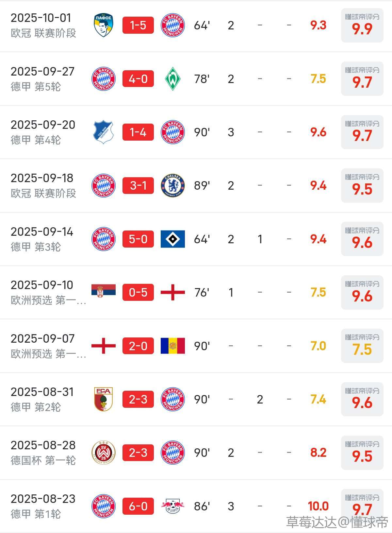
Task: Open the 3-1 score versus Chelsea
Action: tap(138, 185)
